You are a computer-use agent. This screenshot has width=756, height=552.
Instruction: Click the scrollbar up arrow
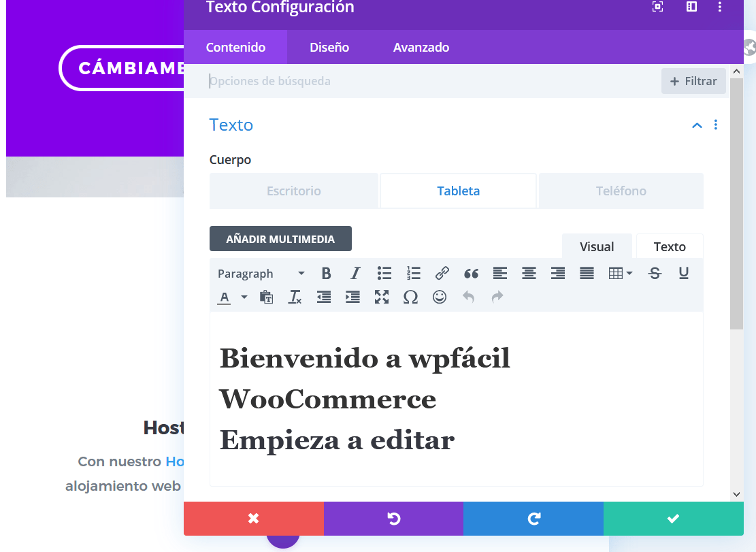point(736,71)
